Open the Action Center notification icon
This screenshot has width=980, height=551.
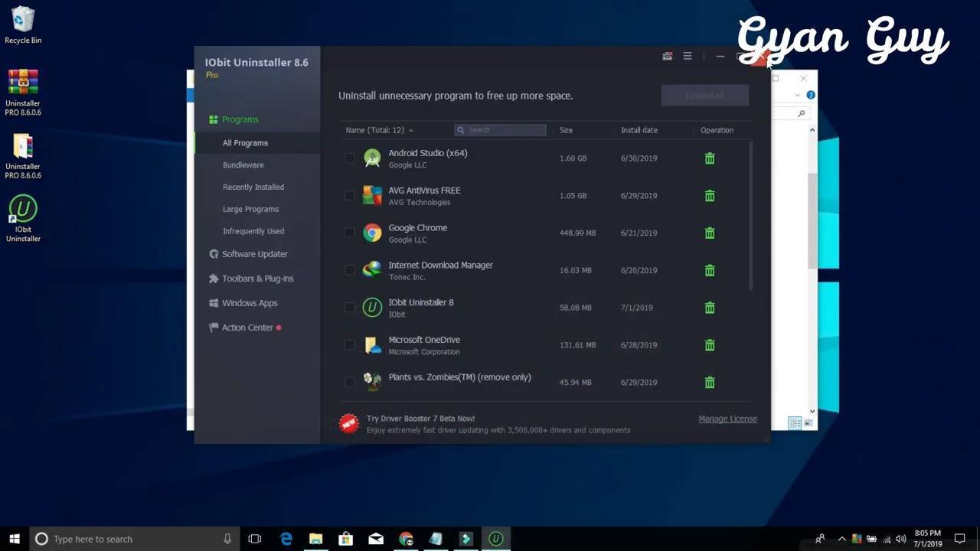(960, 539)
